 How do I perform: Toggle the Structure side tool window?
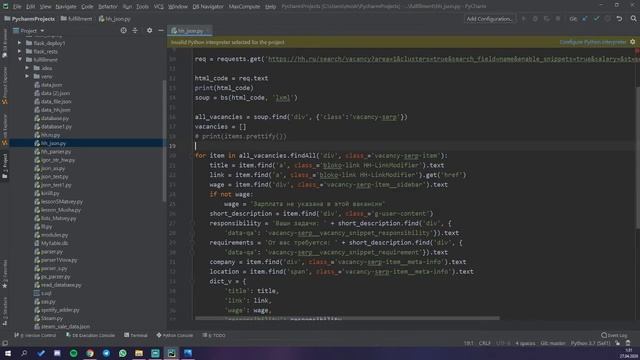pyautogui.click(x=4, y=311)
